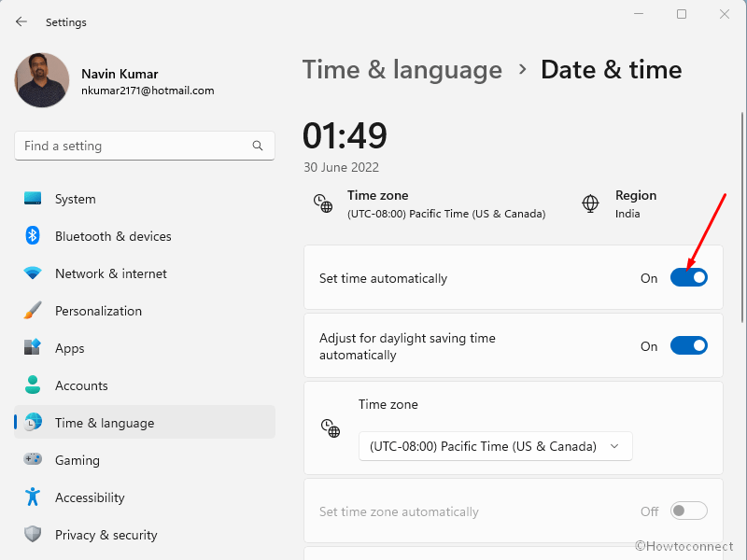Open the Gaming settings category
Viewport: 747px width, 560px height.
78,460
